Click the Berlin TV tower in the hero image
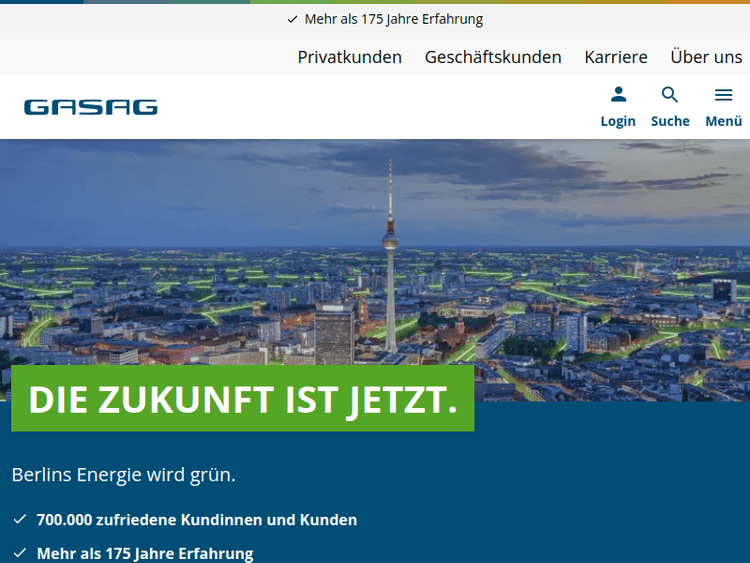 tap(390, 240)
